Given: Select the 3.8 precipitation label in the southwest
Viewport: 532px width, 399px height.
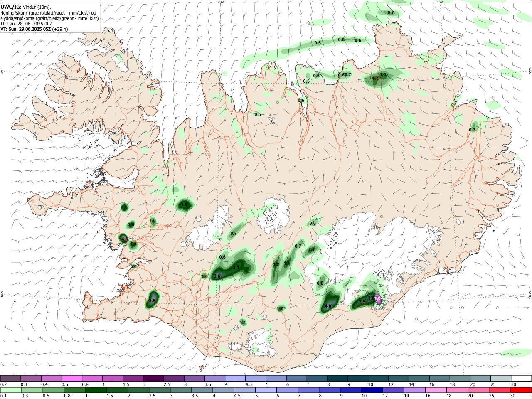Looking at the screenshot, I should tap(152, 300).
